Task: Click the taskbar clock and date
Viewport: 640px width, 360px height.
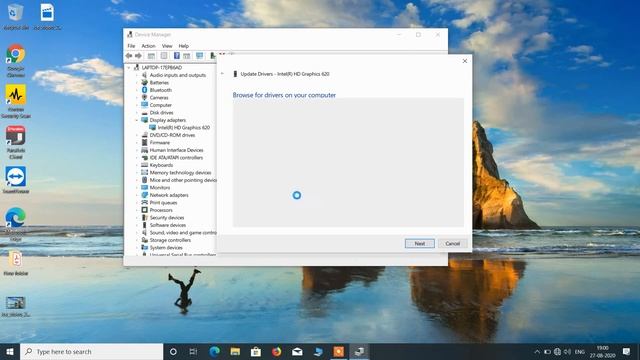Action: [602, 351]
